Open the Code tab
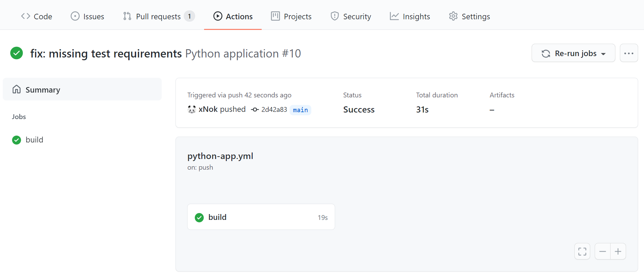 [37, 17]
